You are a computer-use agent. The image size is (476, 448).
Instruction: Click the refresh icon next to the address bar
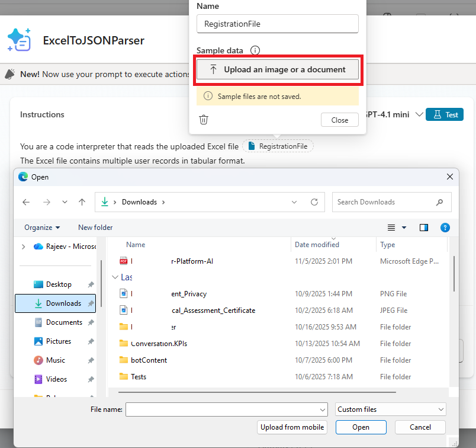click(x=314, y=201)
